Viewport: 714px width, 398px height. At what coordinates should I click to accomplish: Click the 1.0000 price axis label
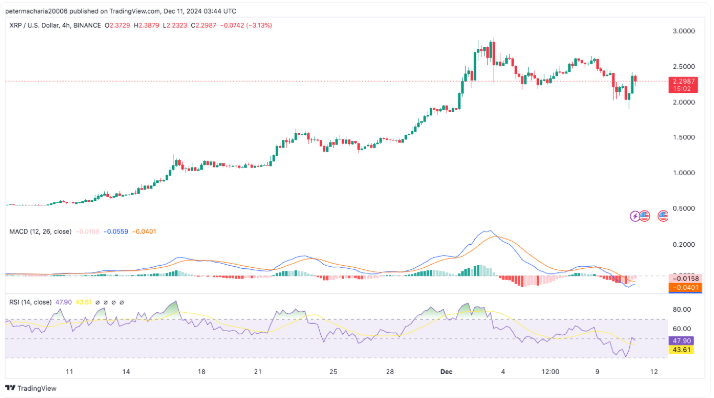684,173
